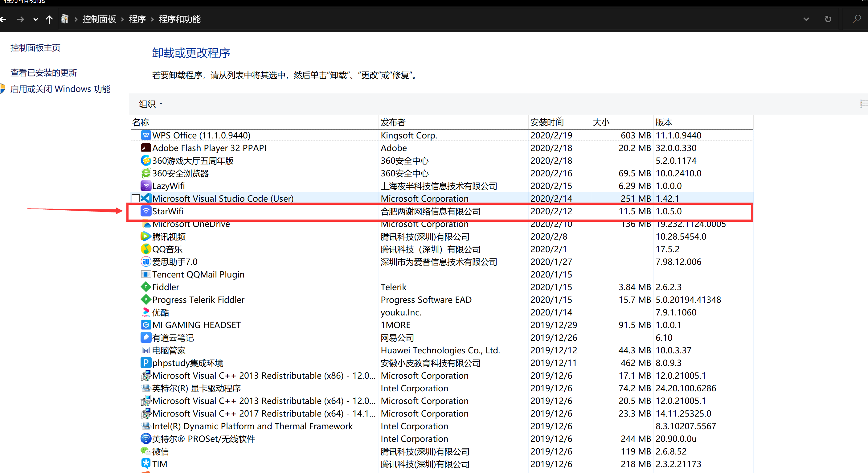868x473 pixels.
Task: Expand the address bar history dropdown
Action: (x=806, y=19)
